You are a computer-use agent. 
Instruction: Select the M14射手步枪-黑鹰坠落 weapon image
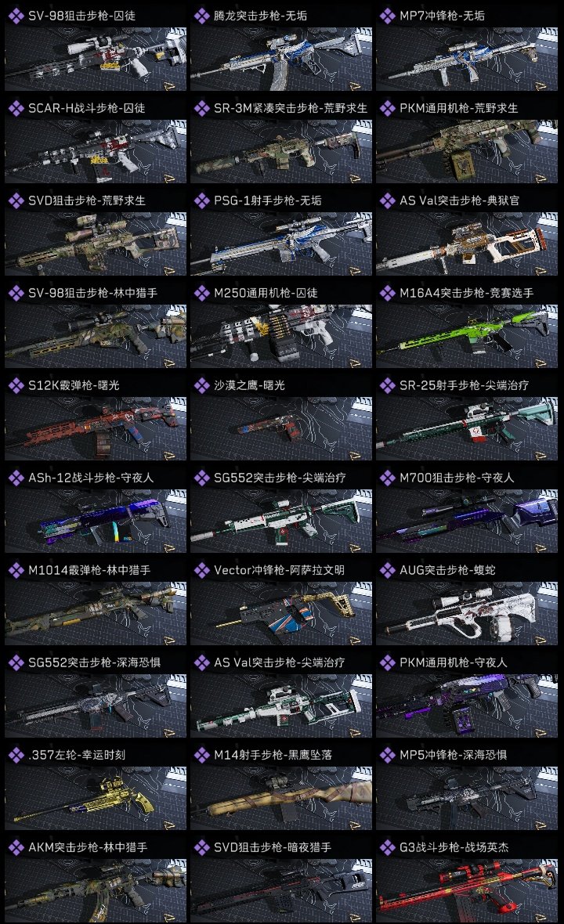tap(281, 797)
